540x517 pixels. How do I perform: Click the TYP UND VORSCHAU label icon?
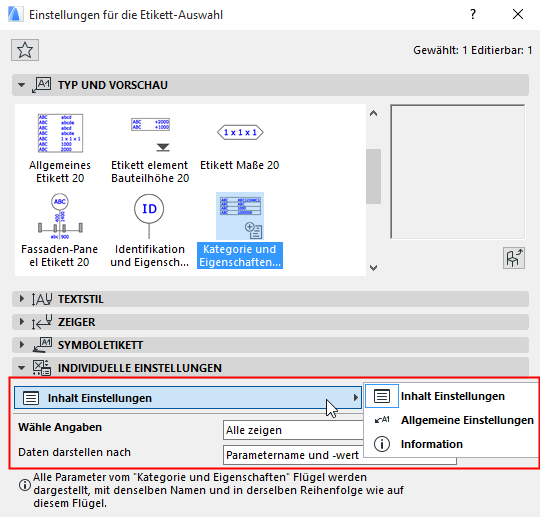click(41, 85)
